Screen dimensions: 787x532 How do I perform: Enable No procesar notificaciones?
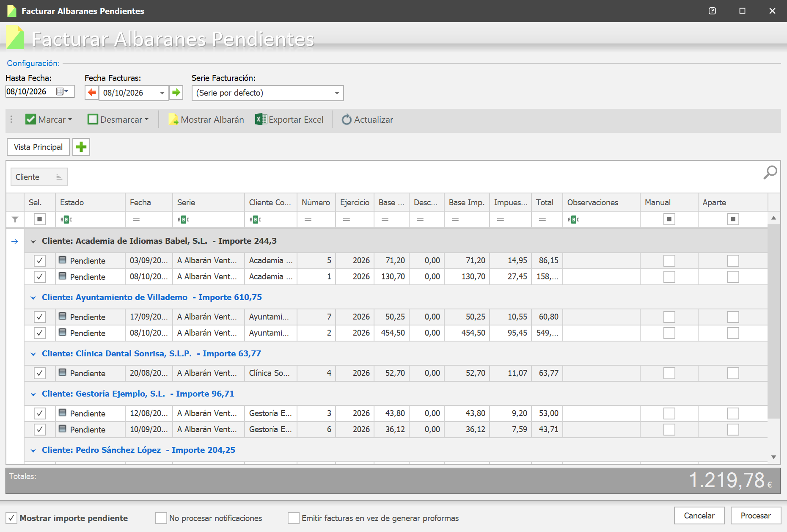pos(161,518)
